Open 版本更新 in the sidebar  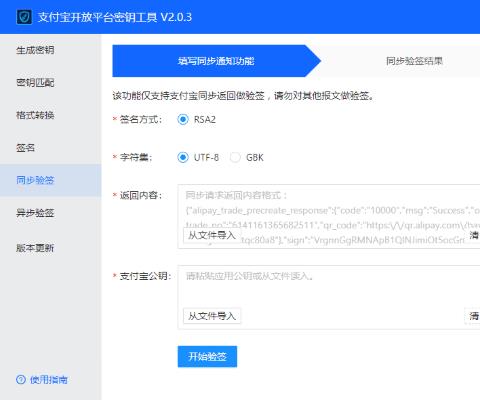pos(35,248)
